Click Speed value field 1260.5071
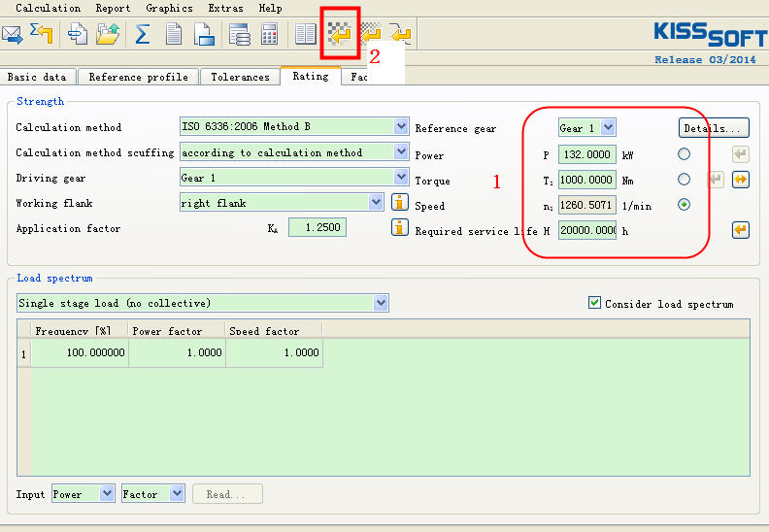 587,205
